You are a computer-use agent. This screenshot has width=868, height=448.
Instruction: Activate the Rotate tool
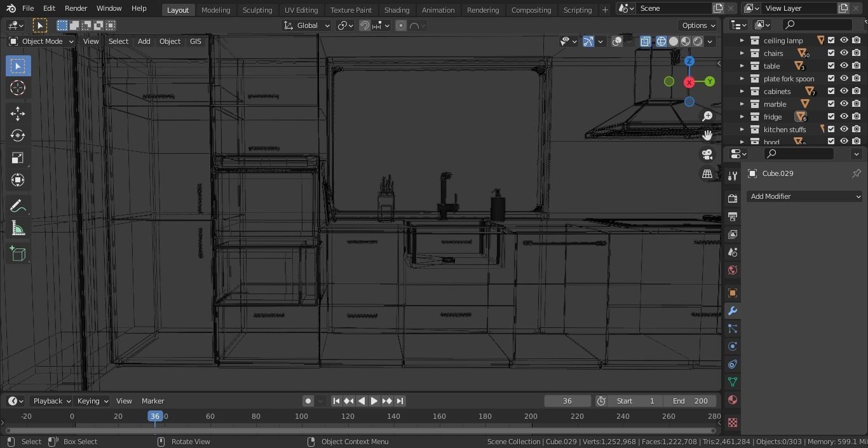[x=18, y=136]
